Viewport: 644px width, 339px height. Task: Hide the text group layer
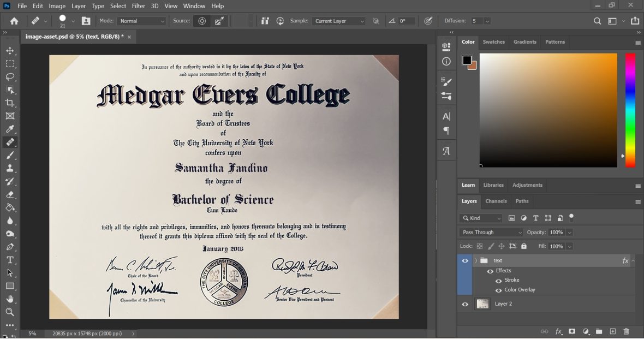[x=465, y=260]
